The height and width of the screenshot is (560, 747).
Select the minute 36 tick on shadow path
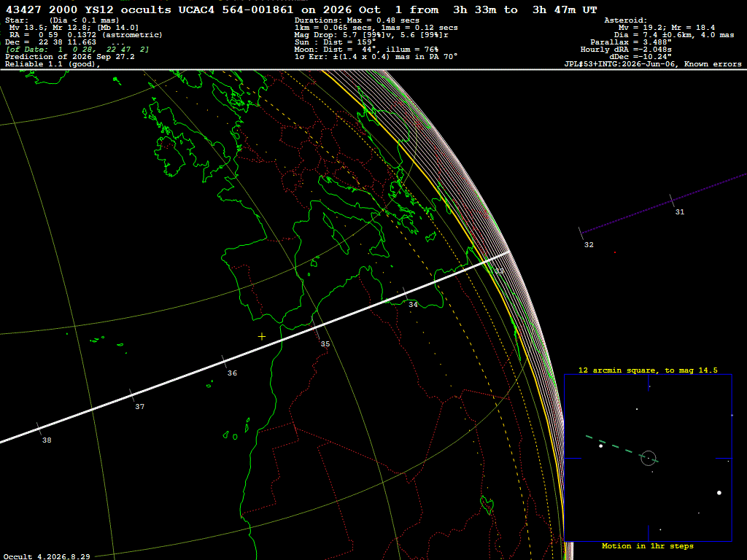[x=224, y=360]
